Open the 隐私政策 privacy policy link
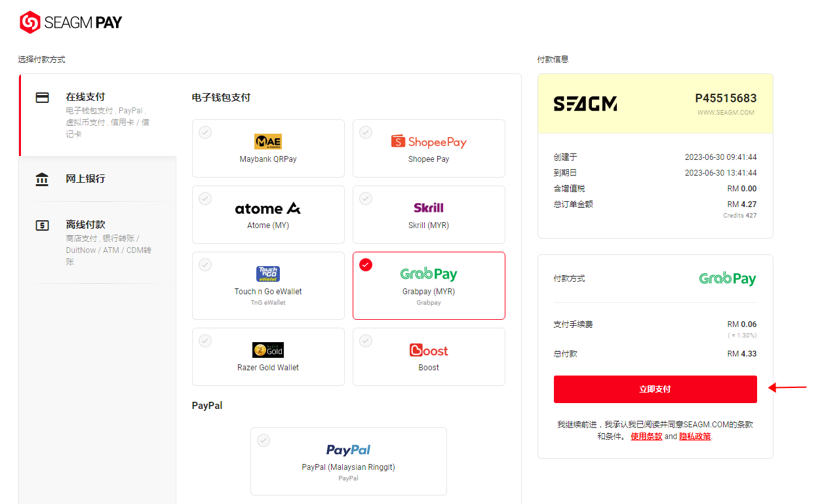Image resolution: width=822 pixels, height=504 pixels. 695,436
